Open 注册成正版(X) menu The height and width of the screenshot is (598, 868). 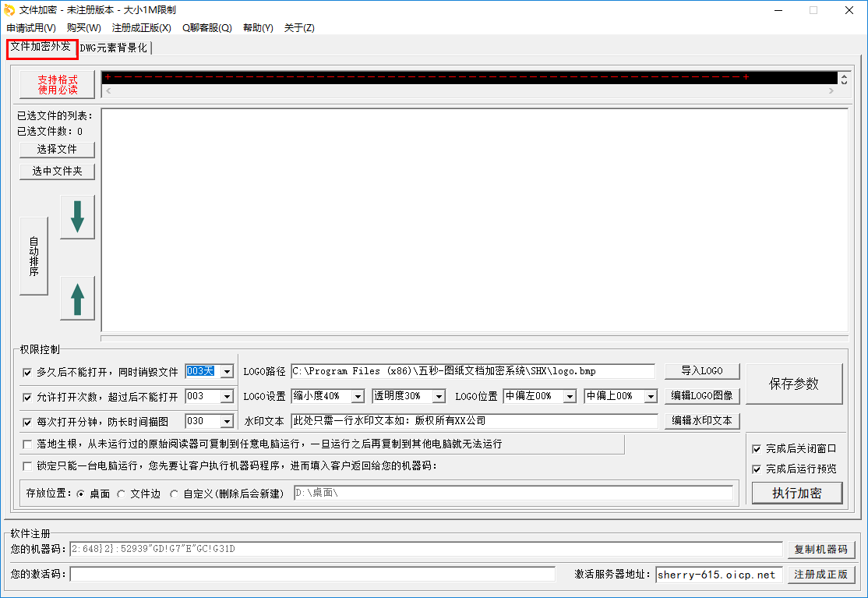click(x=141, y=28)
